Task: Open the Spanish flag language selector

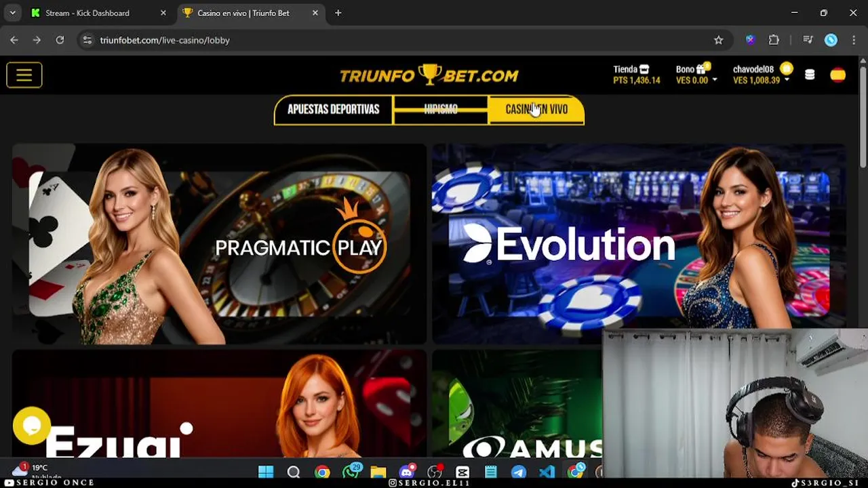Action: pos(838,75)
